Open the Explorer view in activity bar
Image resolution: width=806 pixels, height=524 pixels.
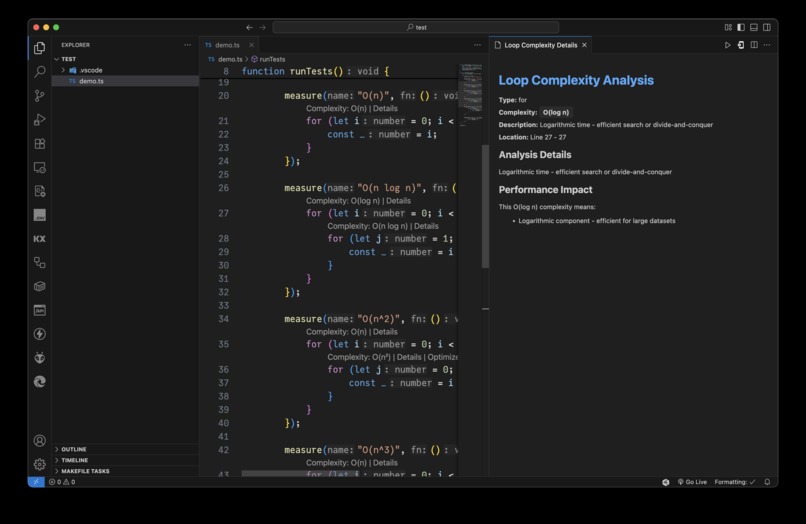coord(40,48)
